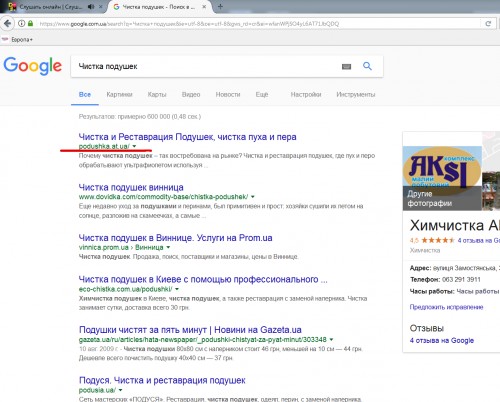The width and height of the screenshot is (500, 402).
Task: Open result Чистка и Реставрация Подушек
Action: (187, 137)
